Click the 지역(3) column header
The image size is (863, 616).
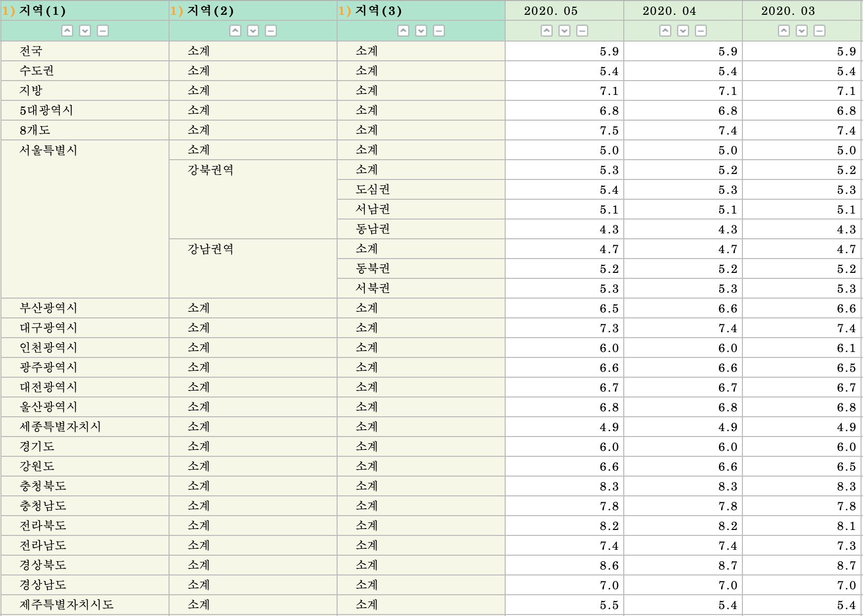pos(421,11)
